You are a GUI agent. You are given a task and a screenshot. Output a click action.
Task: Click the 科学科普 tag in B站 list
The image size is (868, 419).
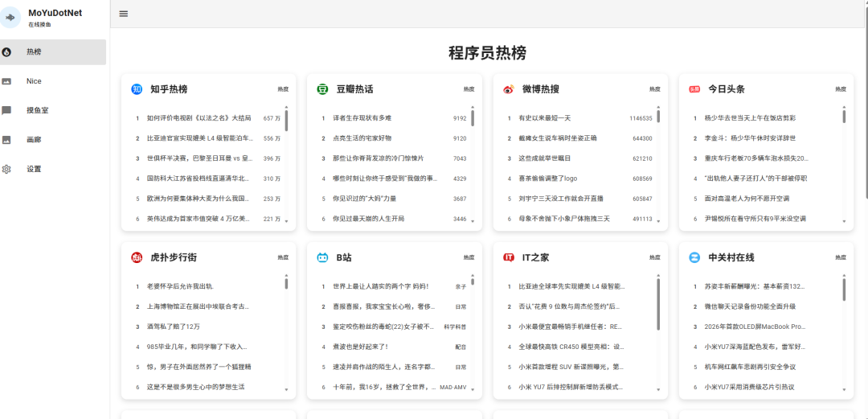click(x=455, y=327)
